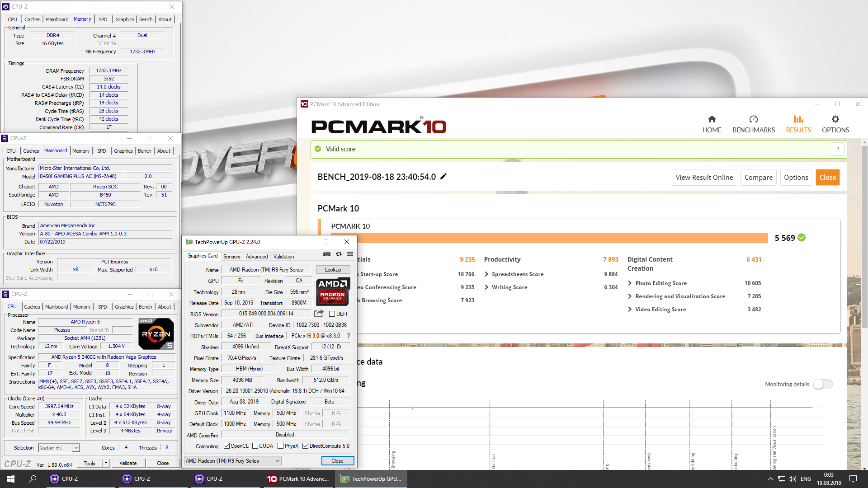Open PCMark 10 Benchmarks section
The height and width of the screenshot is (488, 868).
(x=753, y=124)
